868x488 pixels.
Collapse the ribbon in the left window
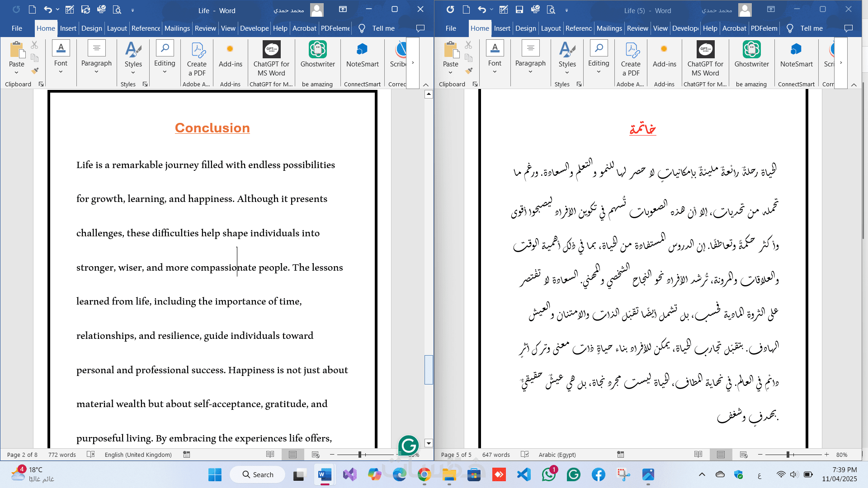coord(426,84)
